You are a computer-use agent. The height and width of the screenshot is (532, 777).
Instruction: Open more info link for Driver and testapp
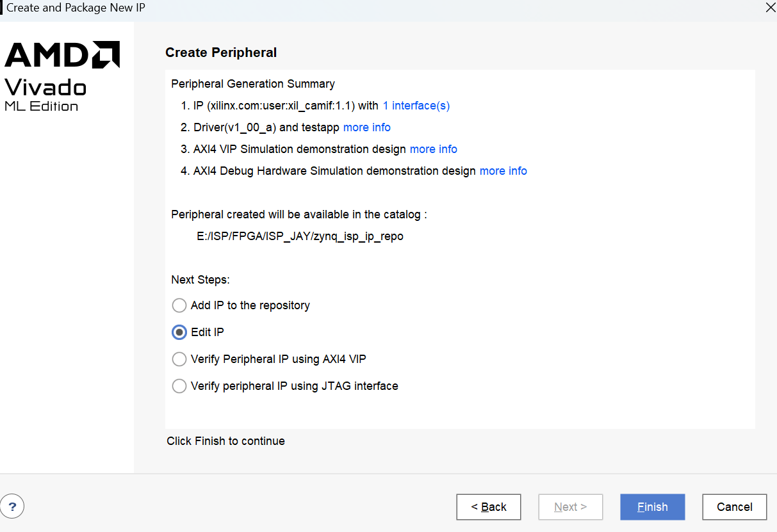pos(367,127)
